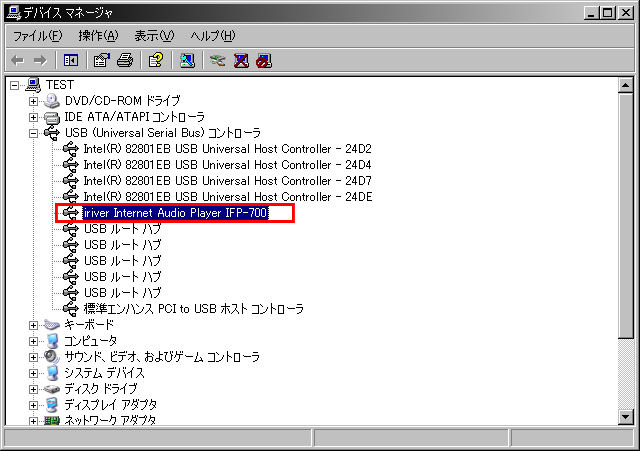Expand the システム デバイス node
Image resolution: width=640 pixels, height=451 pixels.
[x=33, y=373]
